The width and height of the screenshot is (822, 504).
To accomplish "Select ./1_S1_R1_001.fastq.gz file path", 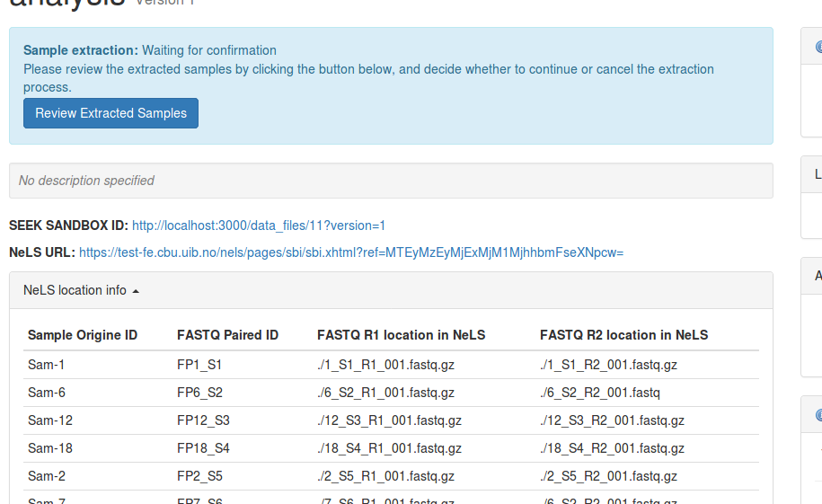I will click(385, 365).
